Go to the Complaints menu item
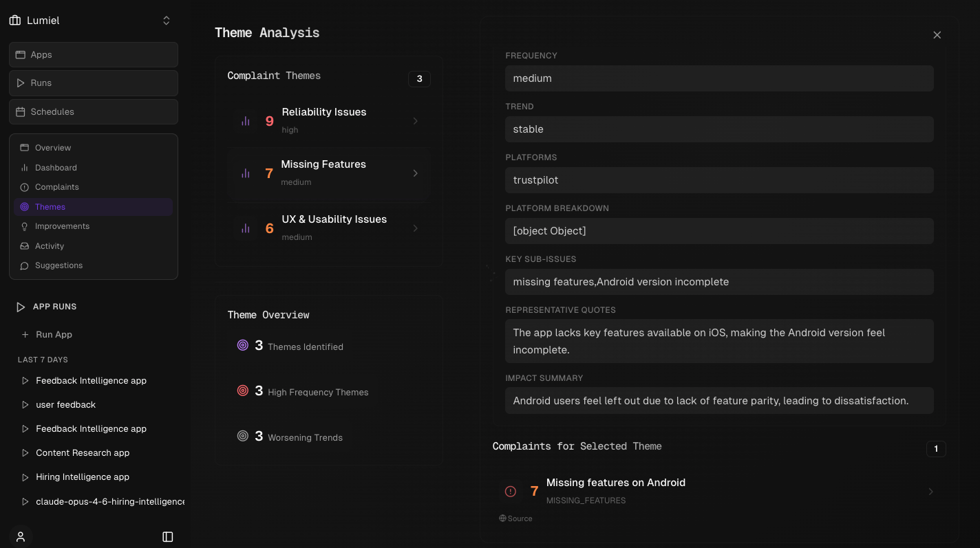The width and height of the screenshot is (980, 548). [57, 187]
